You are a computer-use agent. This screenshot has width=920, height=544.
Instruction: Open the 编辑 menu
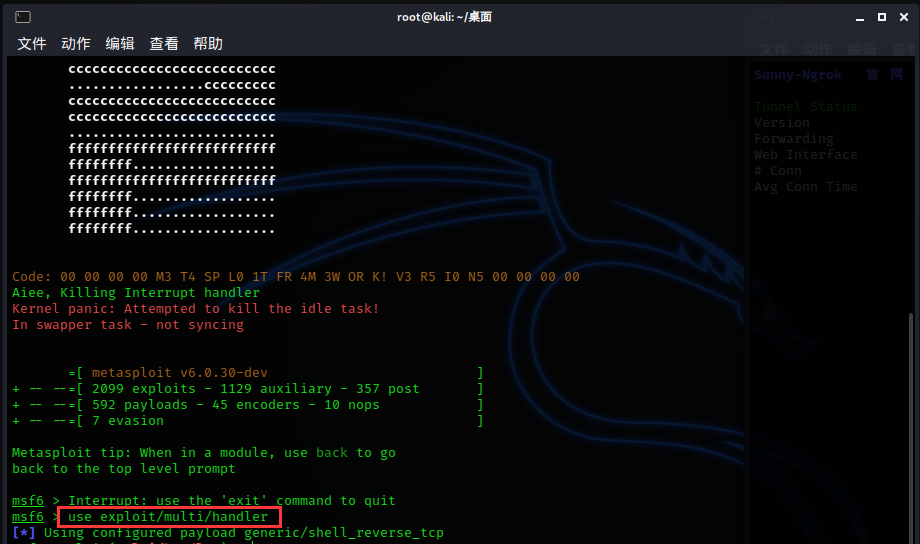[120, 44]
